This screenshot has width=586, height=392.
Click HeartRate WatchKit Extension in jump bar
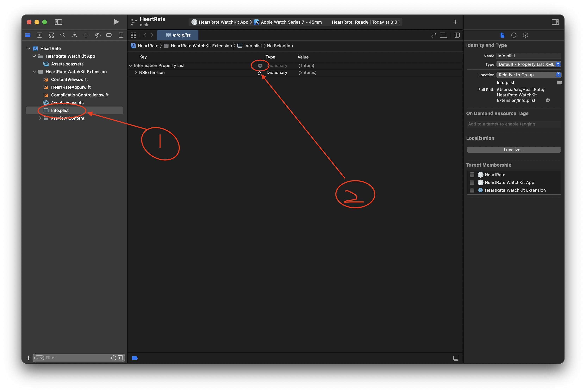(198, 46)
